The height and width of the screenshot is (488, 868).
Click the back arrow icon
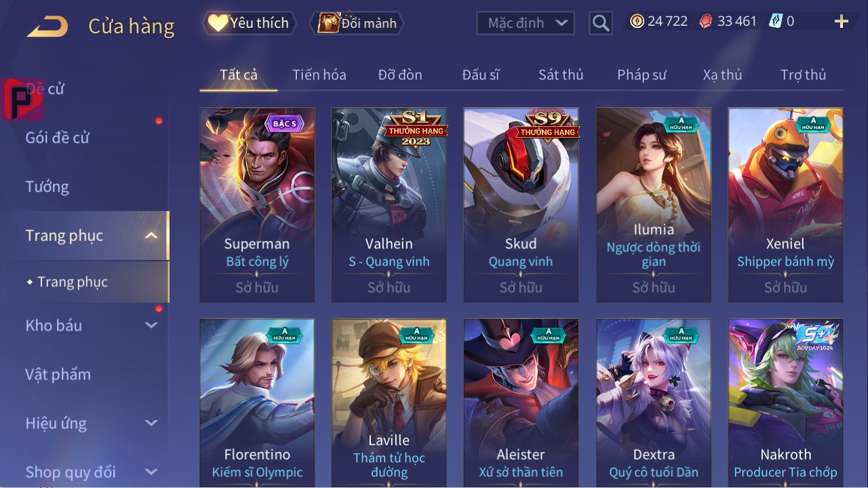click(x=47, y=26)
